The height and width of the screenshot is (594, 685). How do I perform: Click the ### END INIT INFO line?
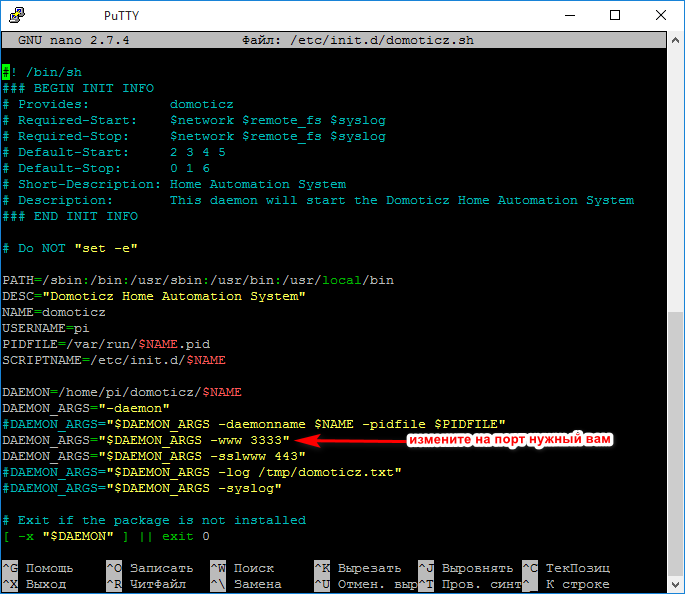70,216
